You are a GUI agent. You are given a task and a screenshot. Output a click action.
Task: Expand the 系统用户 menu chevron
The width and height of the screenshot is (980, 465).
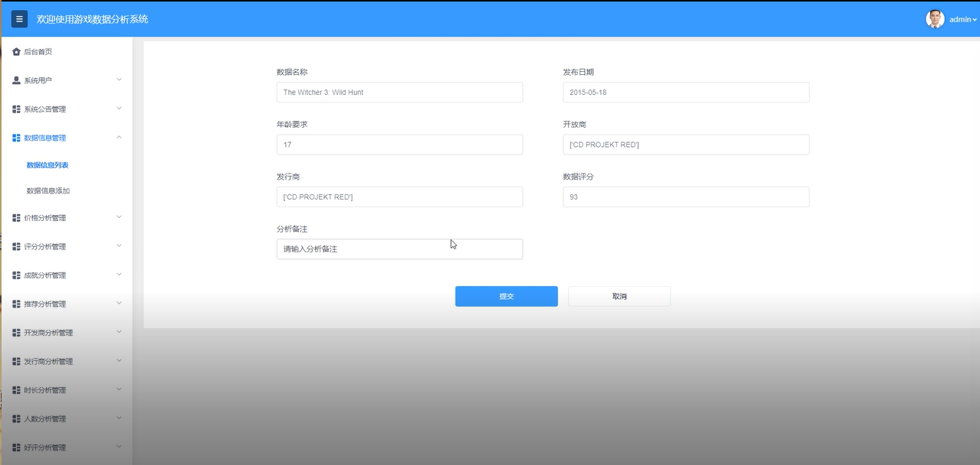click(x=119, y=80)
